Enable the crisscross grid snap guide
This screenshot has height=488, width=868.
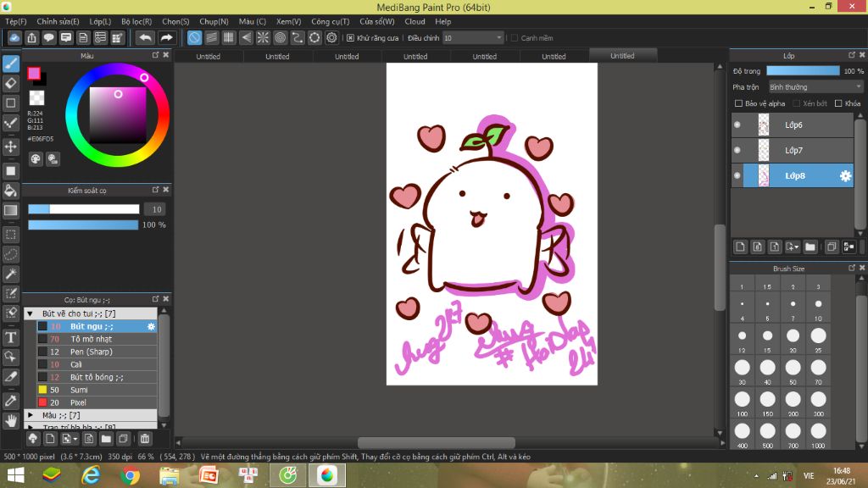[229, 37]
